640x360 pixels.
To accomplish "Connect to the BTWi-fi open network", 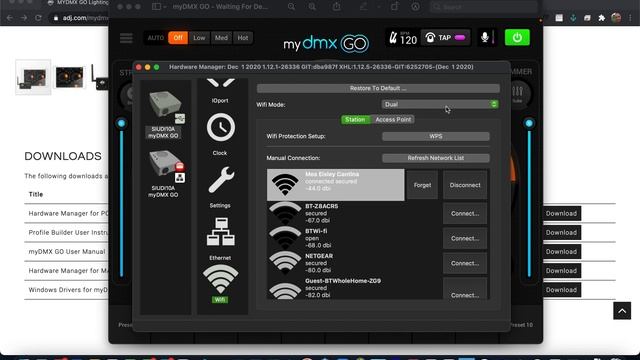I will (465, 238).
